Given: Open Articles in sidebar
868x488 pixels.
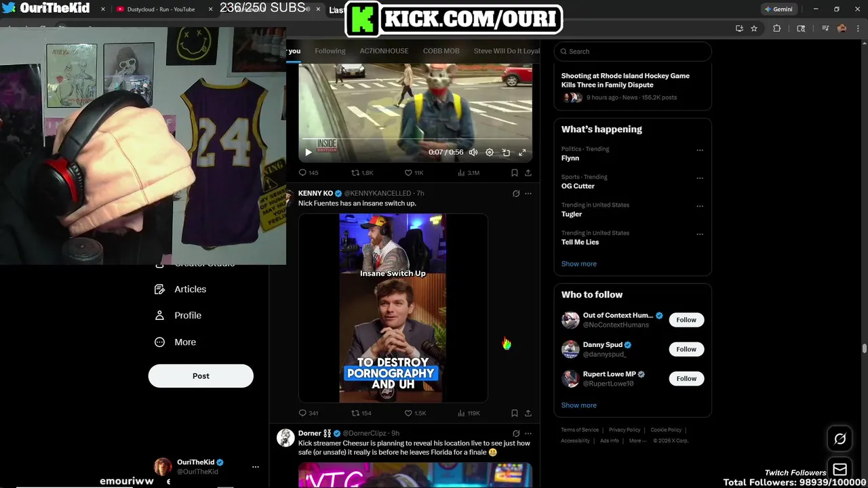Looking at the screenshot, I should click(x=180, y=289).
